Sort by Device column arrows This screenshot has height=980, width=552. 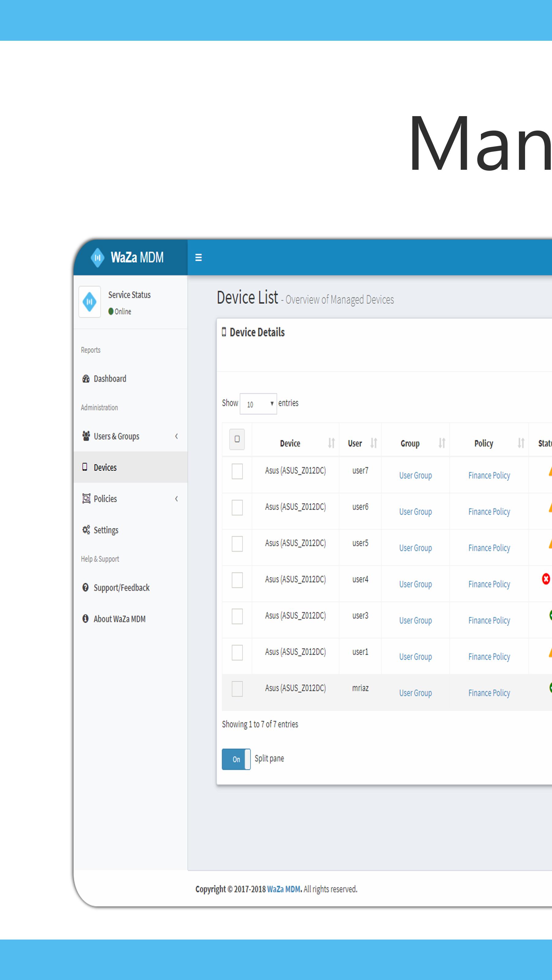tap(331, 443)
